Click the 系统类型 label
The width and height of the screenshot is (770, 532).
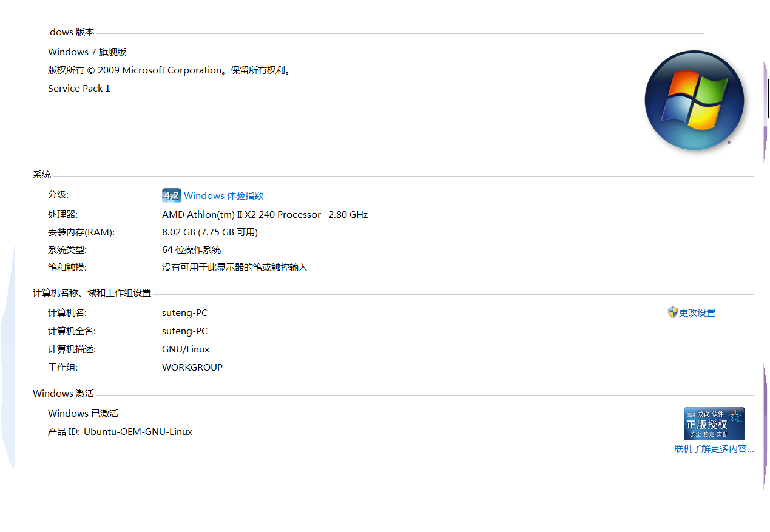click(67, 249)
